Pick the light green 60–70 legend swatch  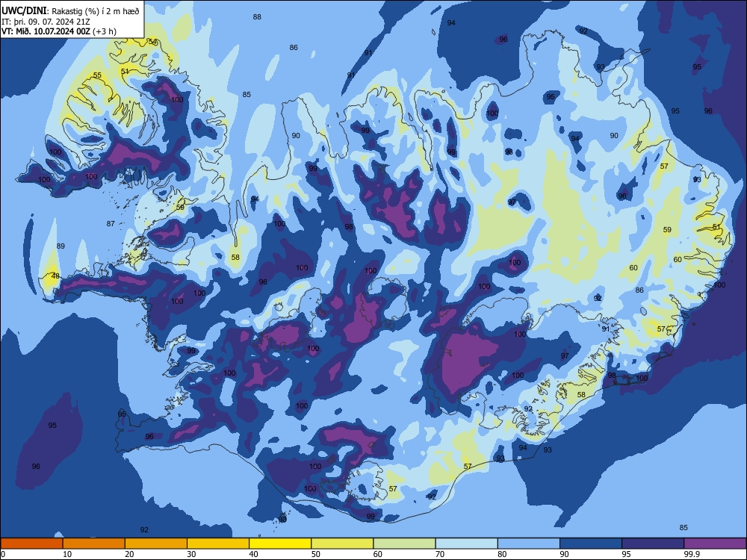click(x=404, y=544)
